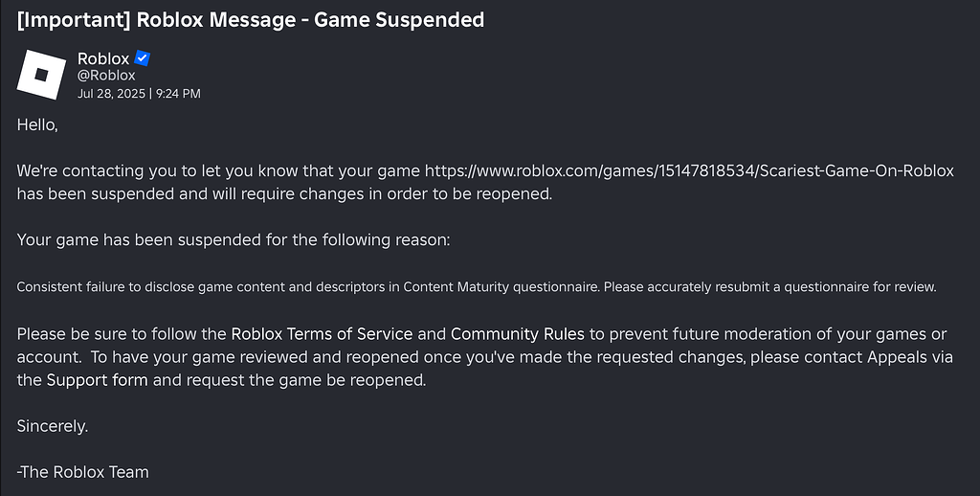Click the message title Game Suspended

[x=399, y=20]
